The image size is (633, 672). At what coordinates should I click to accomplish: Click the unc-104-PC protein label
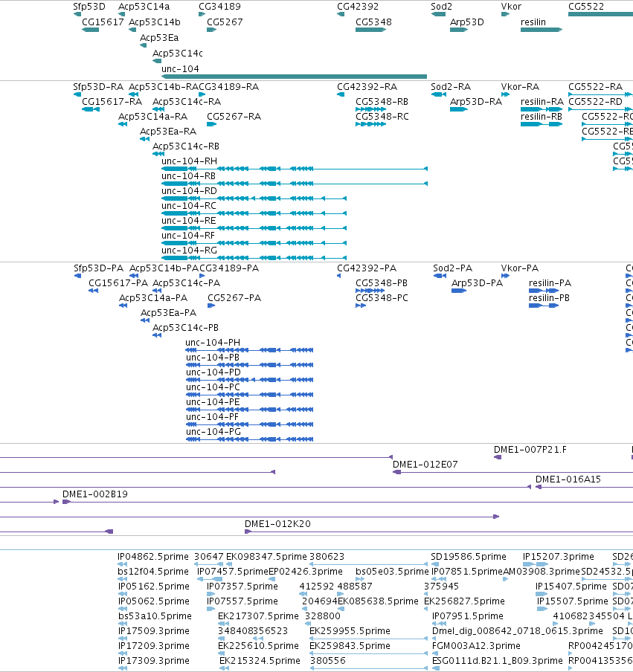click(x=213, y=387)
